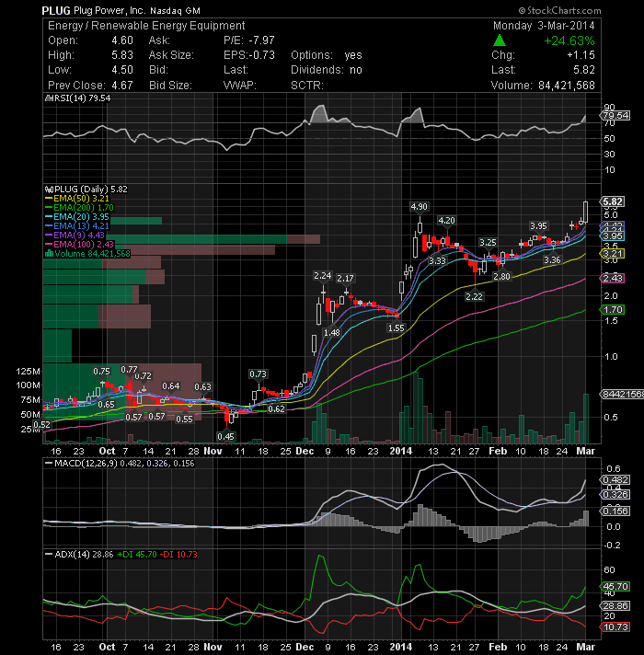644x655 pixels.
Task: Click the green EMA(200) legend line marker
Action: coord(49,208)
